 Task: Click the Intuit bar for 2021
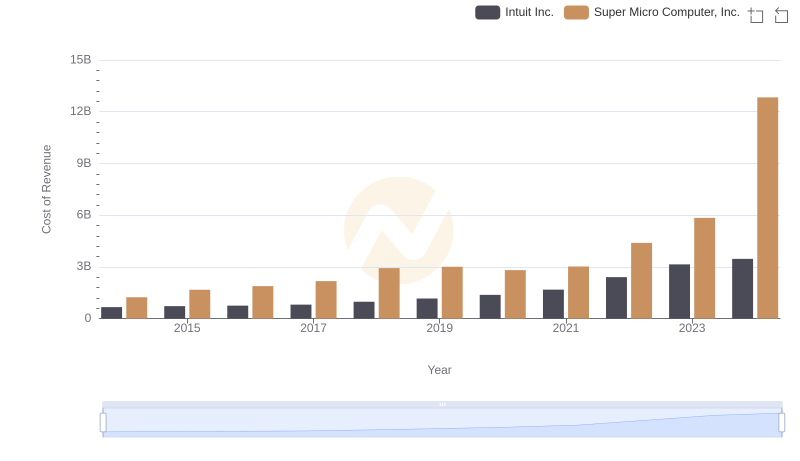point(553,304)
